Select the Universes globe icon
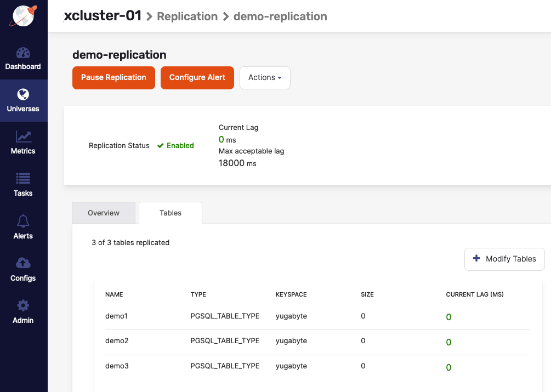This screenshot has height=392, width=551. point(23,94)
